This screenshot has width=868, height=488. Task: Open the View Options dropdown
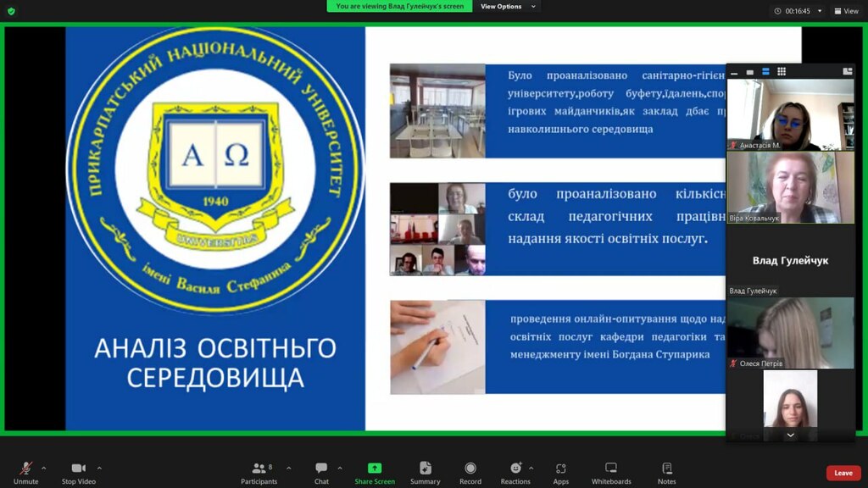point(508,7)
